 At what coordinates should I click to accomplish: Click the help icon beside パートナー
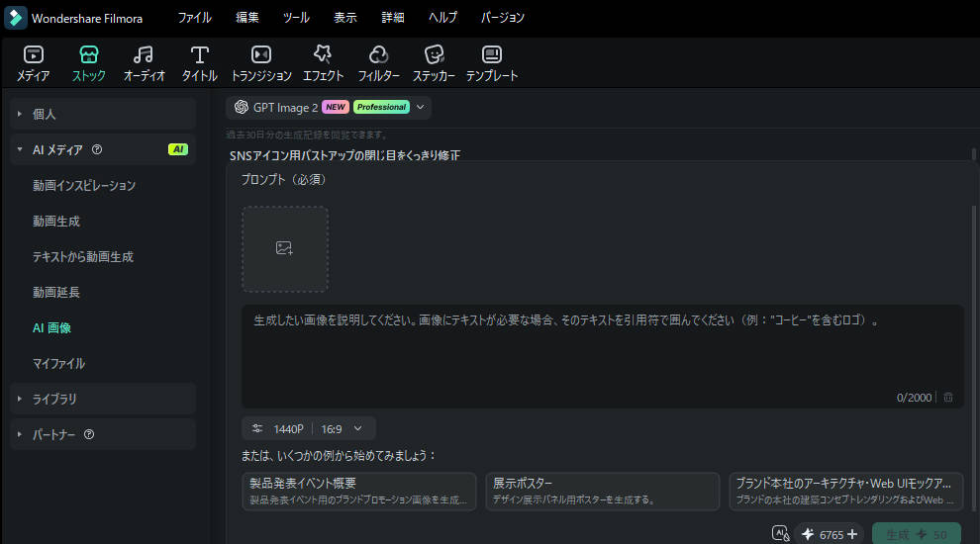[x=89, y=434]
